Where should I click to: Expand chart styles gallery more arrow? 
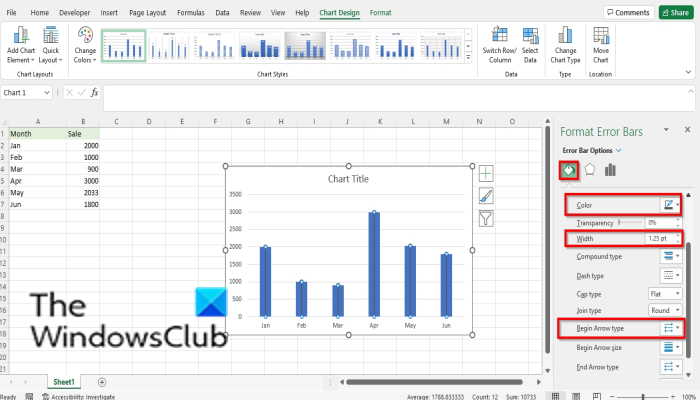(x=468, y=58)
